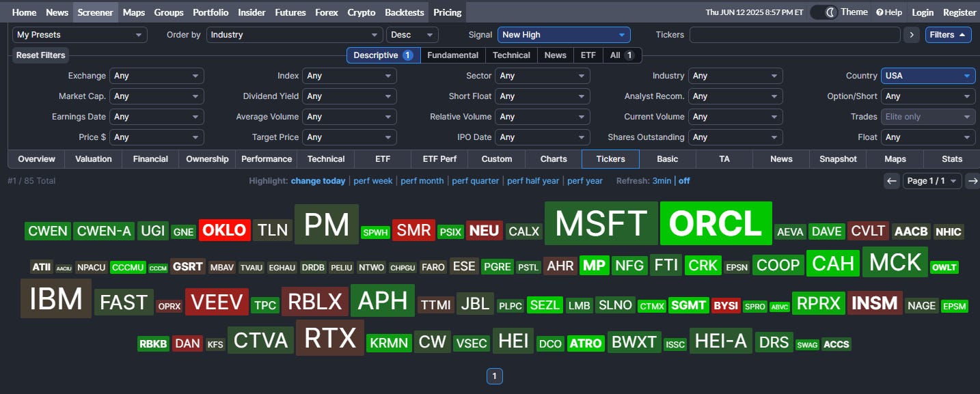Open the BWXT ticker tile
Viewport: 980px width, 394px height.
point(634,342)
